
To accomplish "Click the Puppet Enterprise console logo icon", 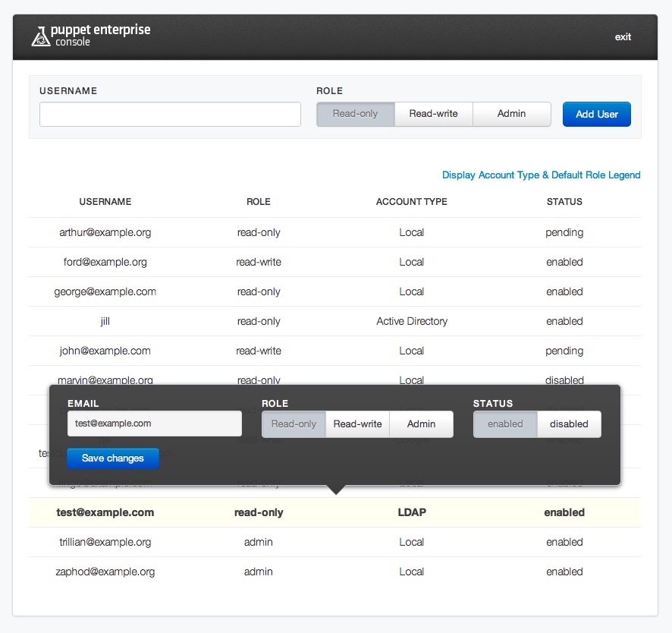I will 41,36.
